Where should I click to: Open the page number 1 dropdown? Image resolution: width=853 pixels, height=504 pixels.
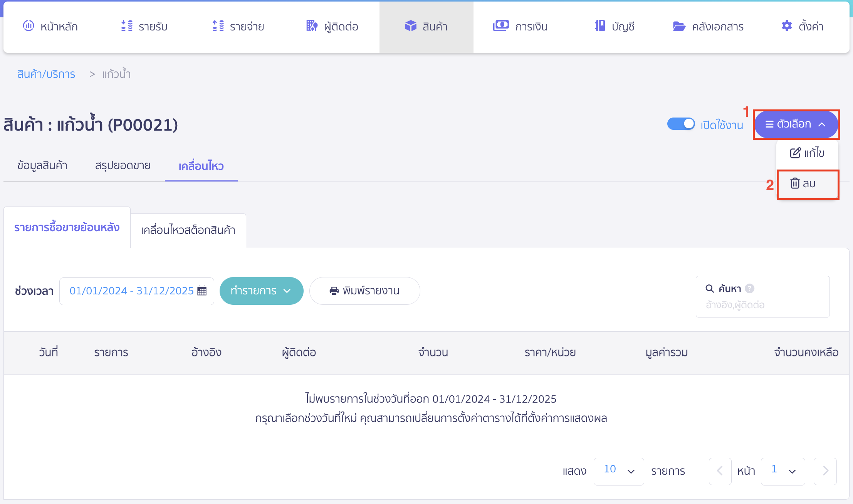tap(782, 471)
